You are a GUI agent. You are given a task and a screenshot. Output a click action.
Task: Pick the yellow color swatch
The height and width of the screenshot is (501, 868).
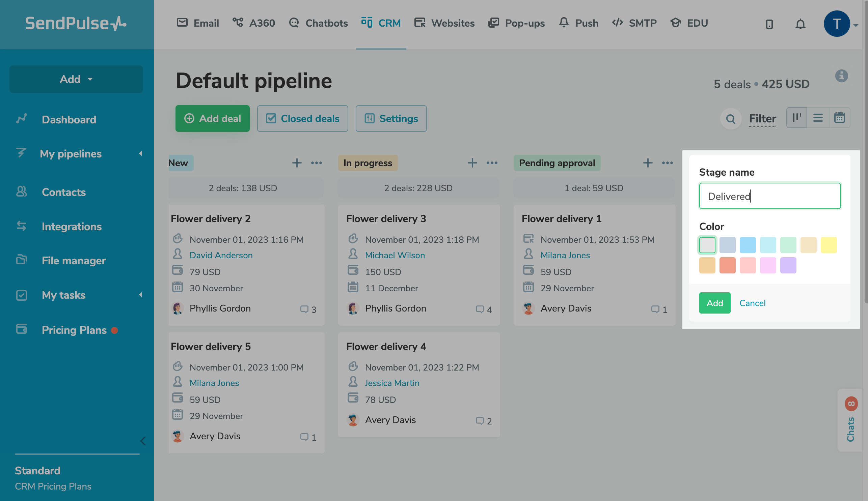tap(829, 245)
